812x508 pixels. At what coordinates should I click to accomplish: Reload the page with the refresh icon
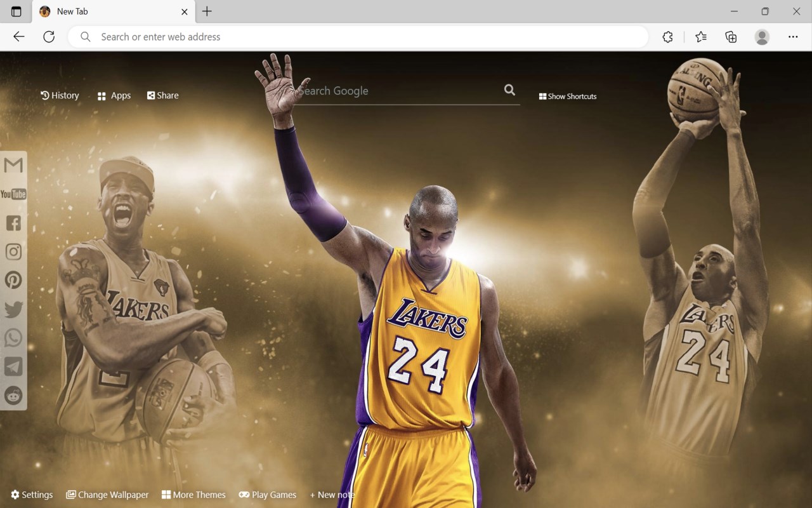click(x=49, y=37)
